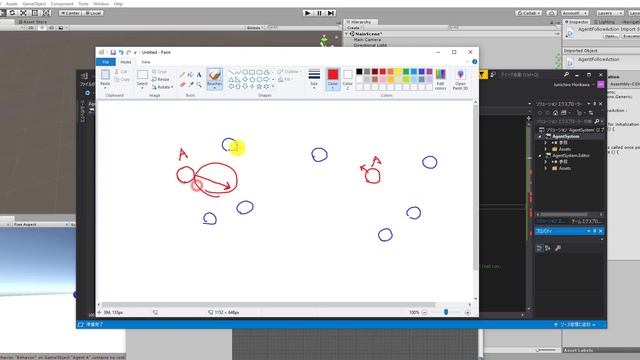Image resolution: width=640 pixels, height=360 pixels.
Task: Click the Paint zoom slider handle
Action: click(x=446, y=312)
